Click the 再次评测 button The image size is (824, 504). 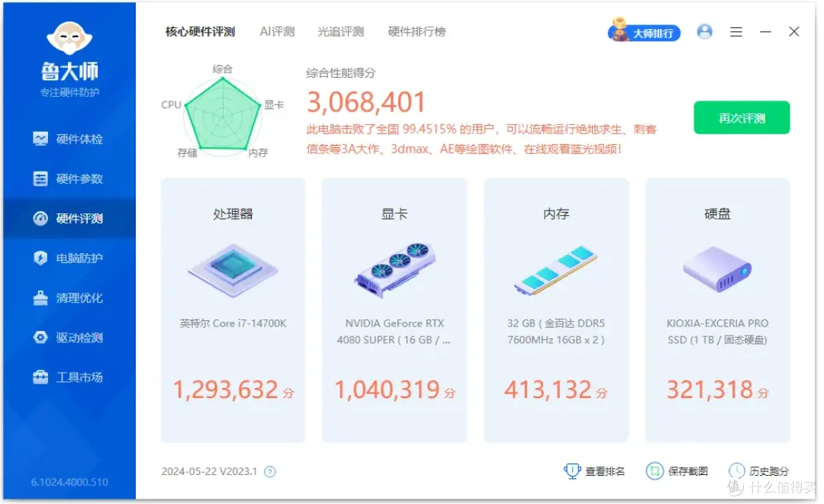tap(742, 117)
